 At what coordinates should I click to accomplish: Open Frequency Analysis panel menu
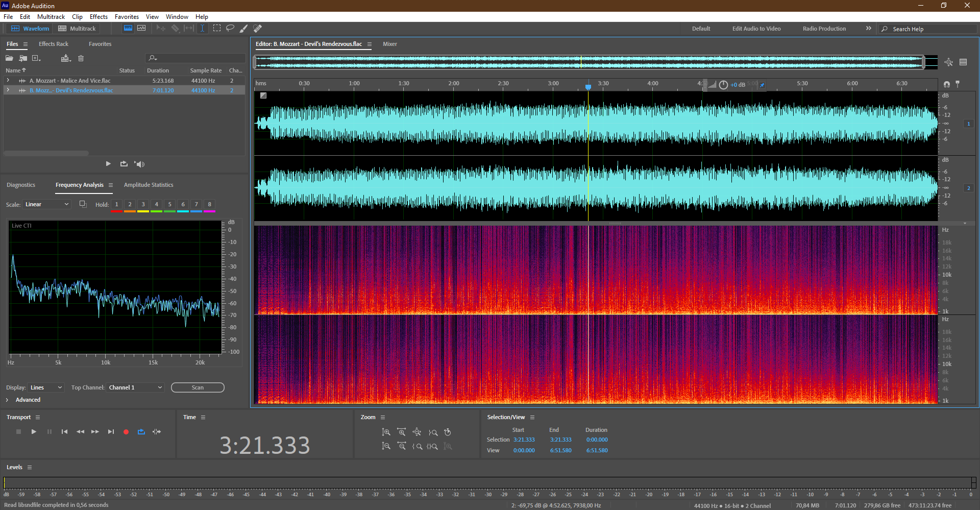click(x=111, y=185)
